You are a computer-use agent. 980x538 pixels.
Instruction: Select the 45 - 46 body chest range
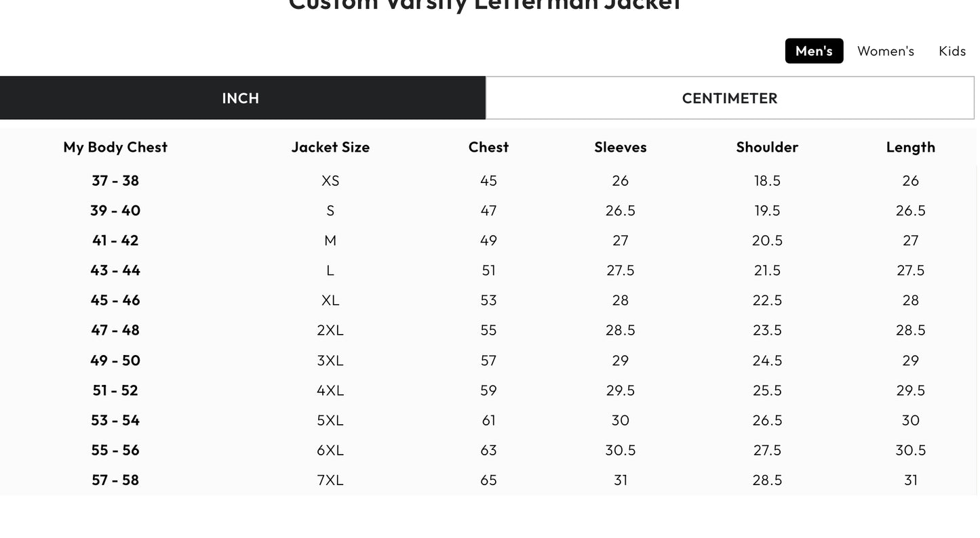point(115,299)
